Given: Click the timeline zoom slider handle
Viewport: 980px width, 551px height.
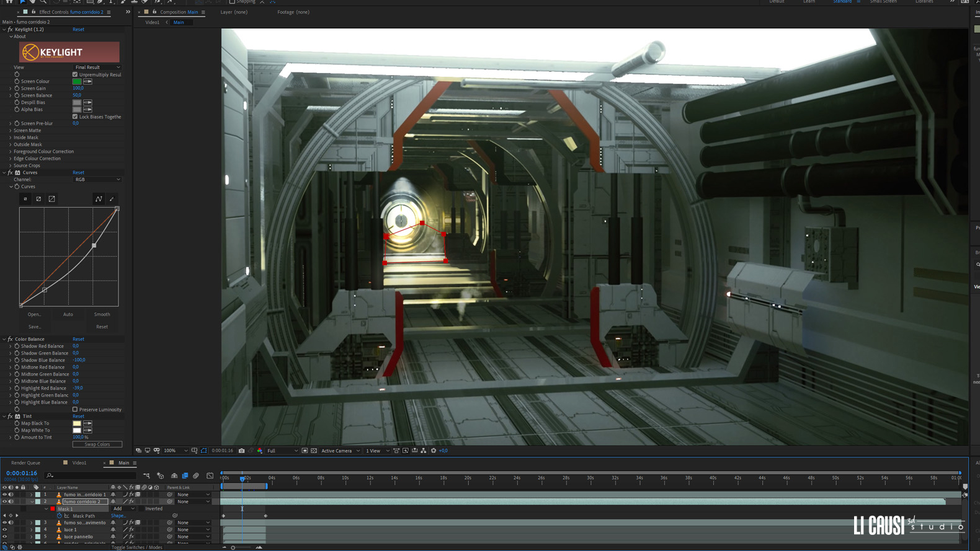Looking at the screenshot, I should click(233, 547).
